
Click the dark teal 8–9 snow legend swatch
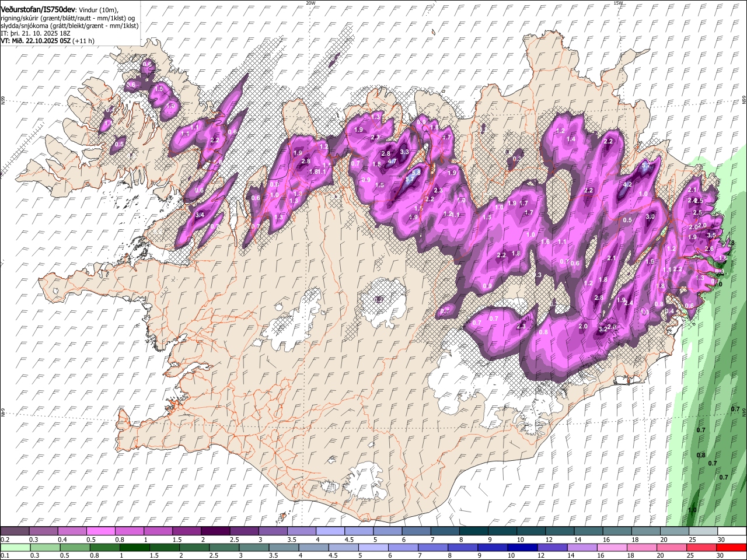pyautogui.click(x=474, y=531)
